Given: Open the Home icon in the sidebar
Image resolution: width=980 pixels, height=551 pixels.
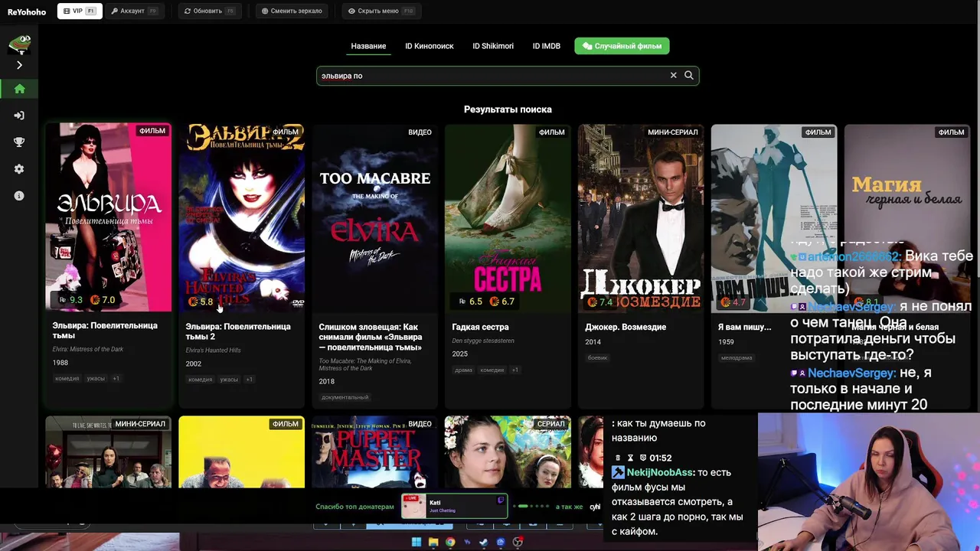Looking at the screenshot, I should pos(19,89).
